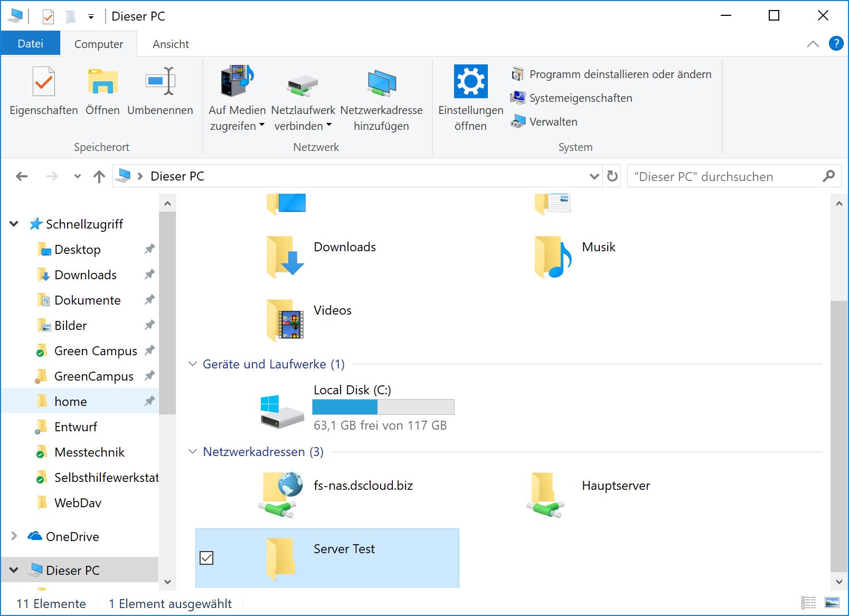Viewport: 849px width, 616px height.
Task: Open Explorer help icon
Action: [x=836, y=43]
